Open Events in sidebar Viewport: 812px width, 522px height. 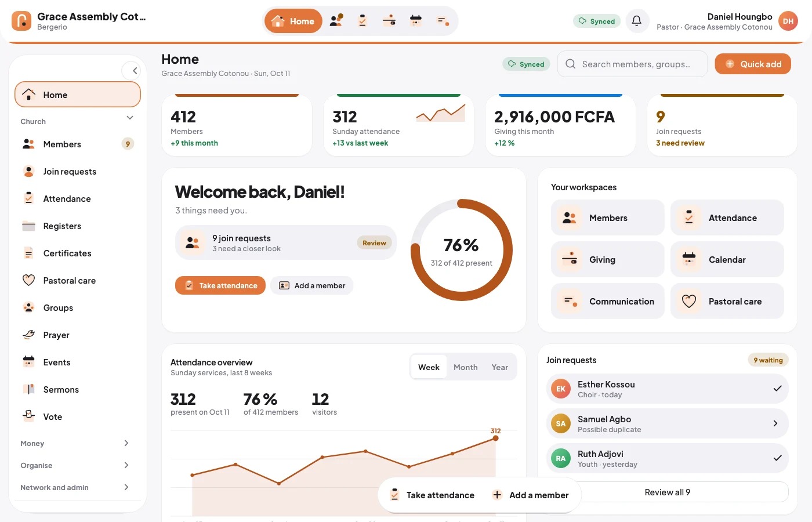pyautogui.click(x=78, y=362)
